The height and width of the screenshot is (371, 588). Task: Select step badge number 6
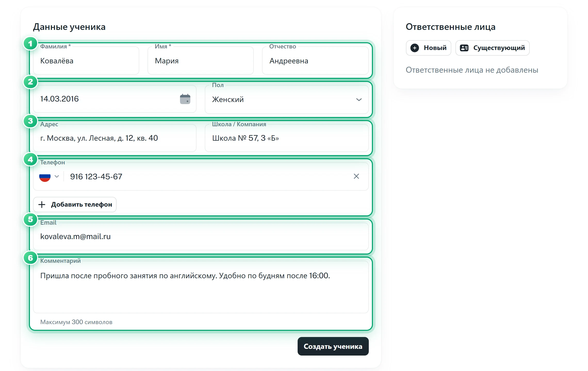pos(30,258)
